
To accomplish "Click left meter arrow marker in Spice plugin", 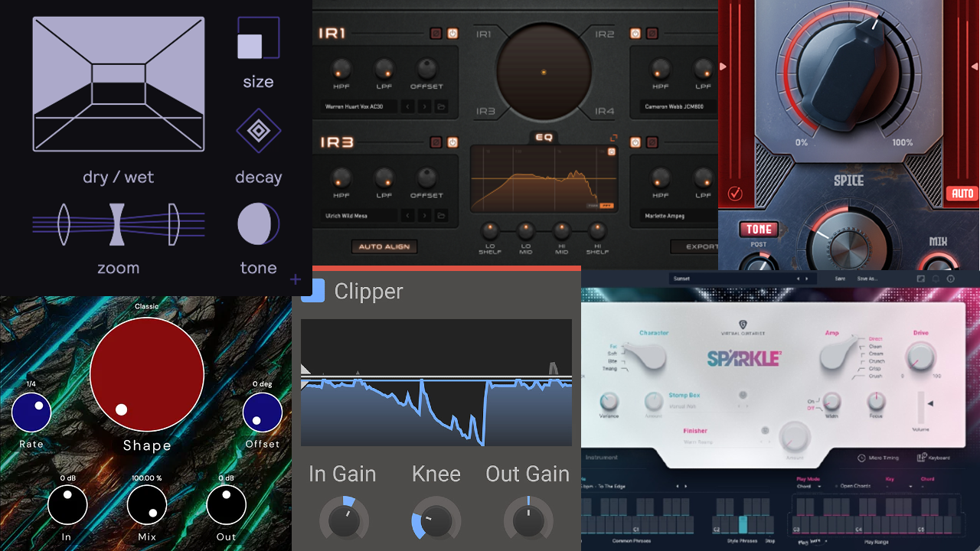I will [723, 67].
